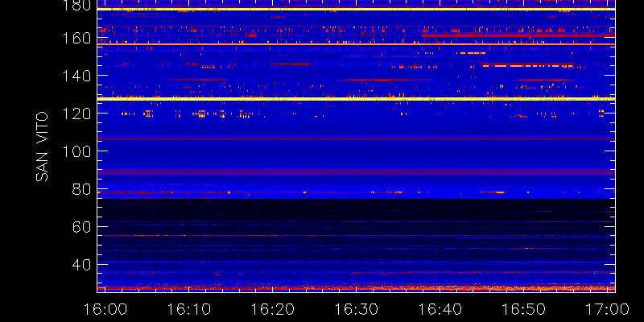Click the 140 frequency axis label
The width and height of the screenshot is (644, 322).
click(x=76, y=76)
